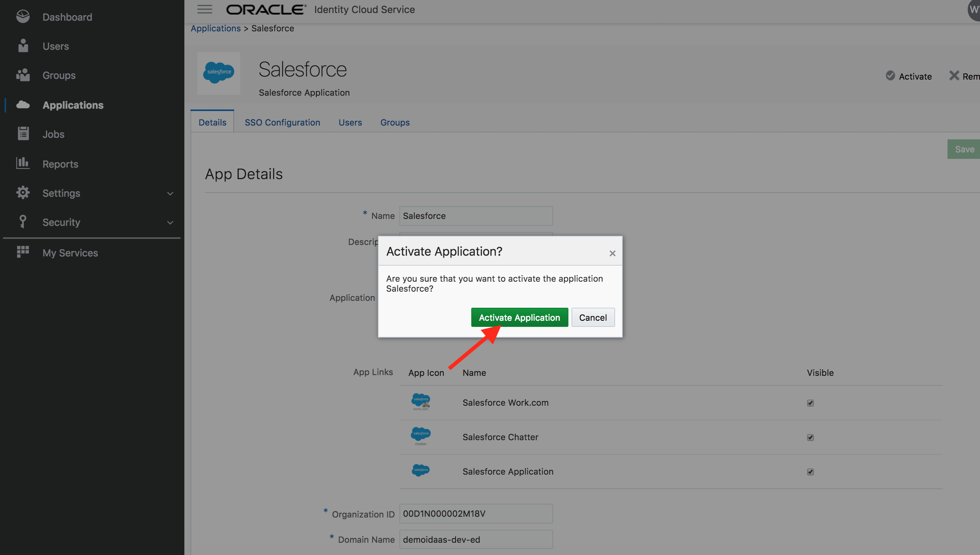Click the Oracle logo
Image resolution: width=980 pixels, height=555 pixels.
tap(266, 10)
